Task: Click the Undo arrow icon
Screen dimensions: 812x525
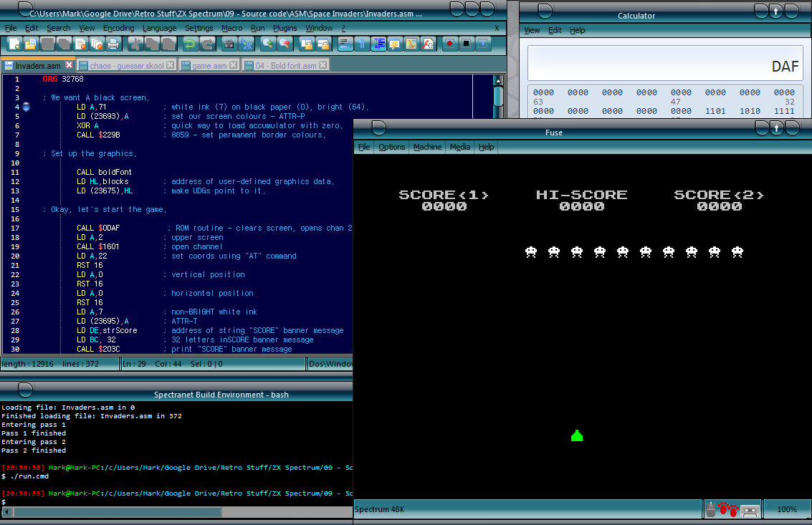Action: [190, 44]
